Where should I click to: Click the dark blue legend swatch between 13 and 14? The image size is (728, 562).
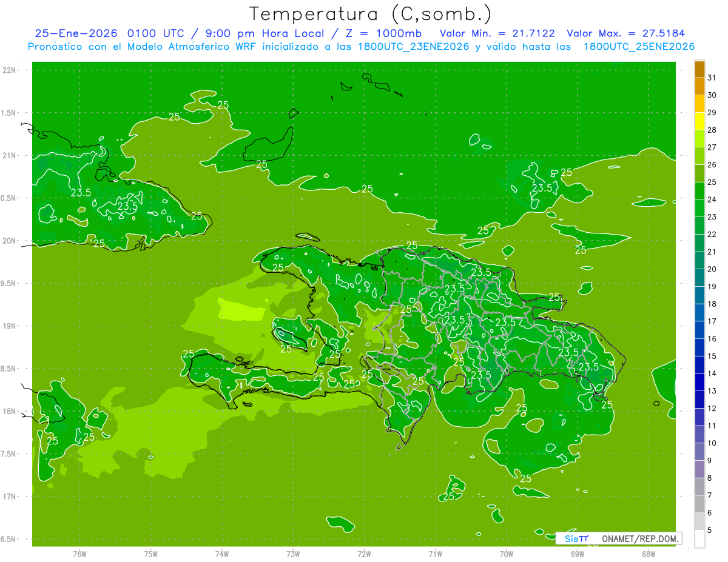pos(699,382)
